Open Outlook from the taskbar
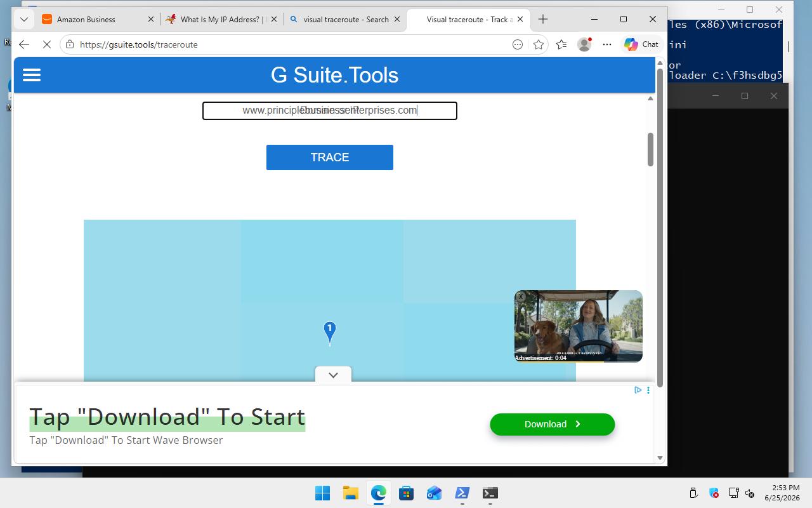 434,493
